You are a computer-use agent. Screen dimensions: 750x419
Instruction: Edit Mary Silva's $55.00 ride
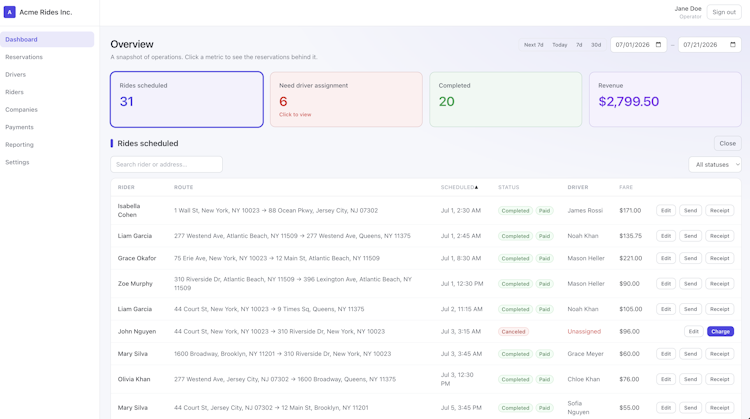click(x=666, y=408)
